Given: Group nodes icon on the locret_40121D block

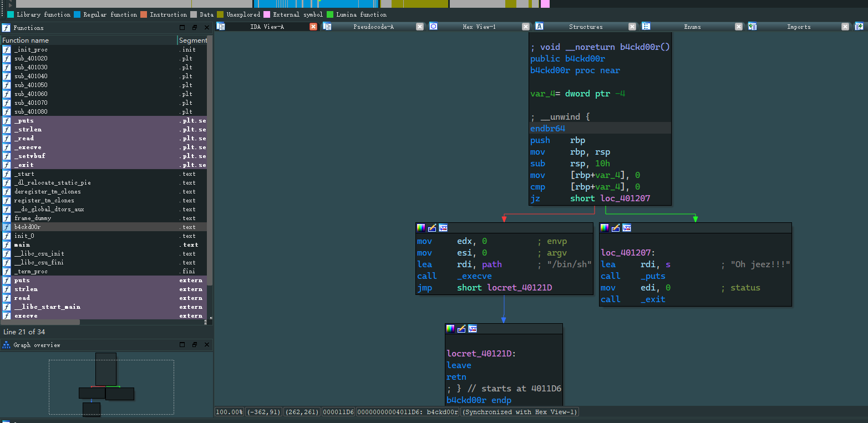Looking at the screenshot, I should [x=472, y=328].
